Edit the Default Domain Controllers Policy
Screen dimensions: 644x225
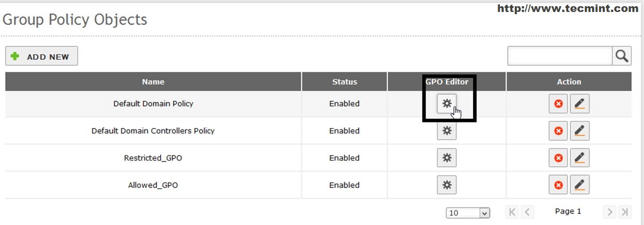579,131
